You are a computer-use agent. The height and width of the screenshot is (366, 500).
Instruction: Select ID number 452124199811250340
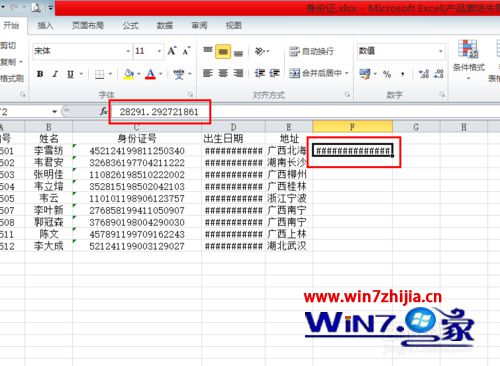pos(137,151)
